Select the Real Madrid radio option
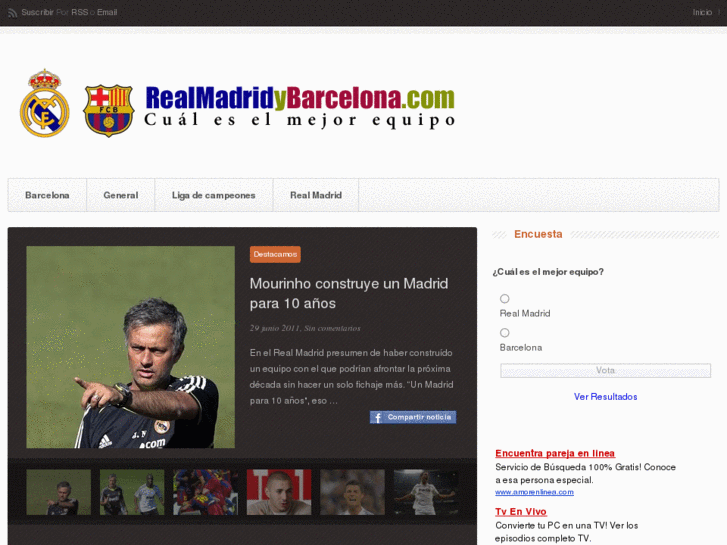This screenshot has width=727, height=545. tap(504, 298)
